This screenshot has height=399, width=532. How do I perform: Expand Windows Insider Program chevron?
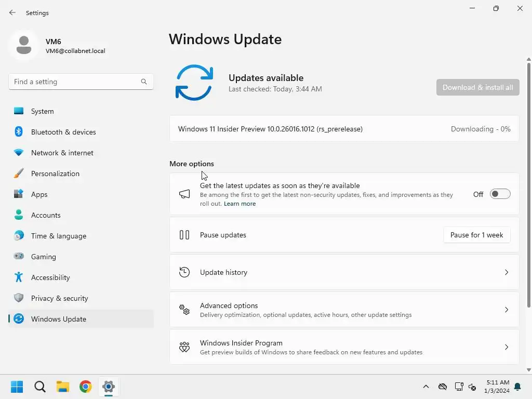pyautogui.click(x=506, y=347)
